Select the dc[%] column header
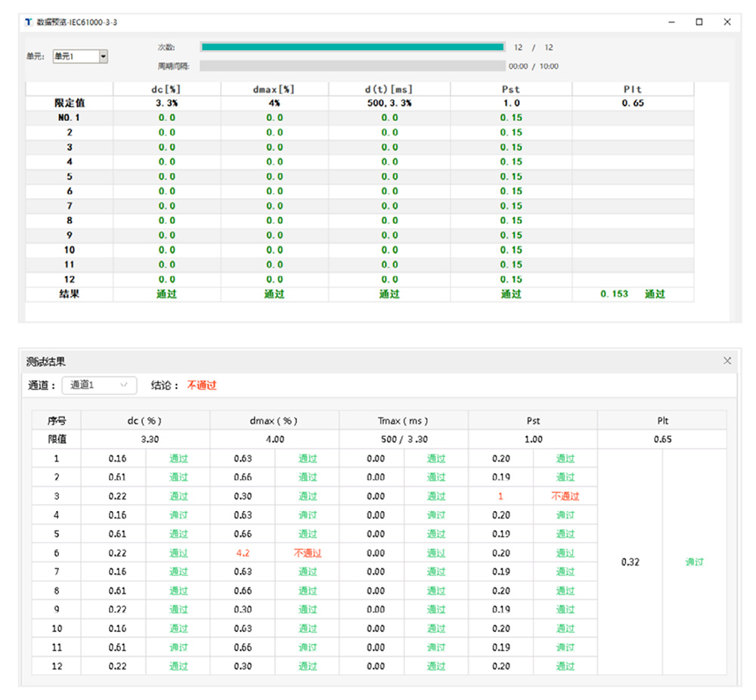 pyautogui.click(x=166, y=89)
